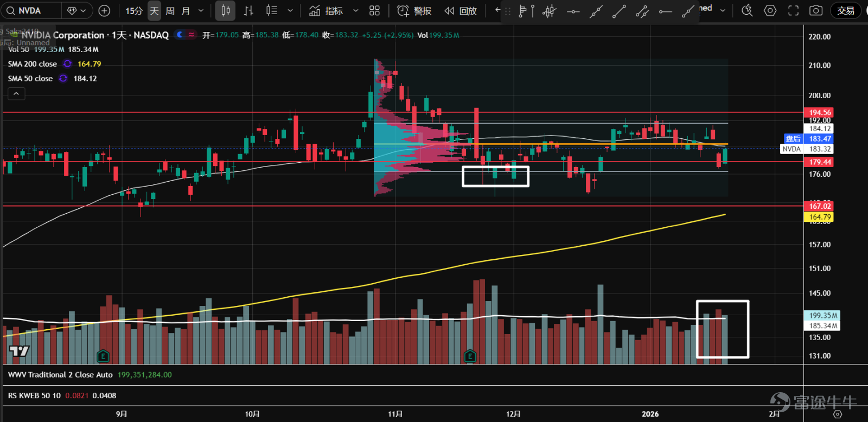868x422 pixels.
Task: Click the 167.02 red price label
Action: (x=820, y=206)
